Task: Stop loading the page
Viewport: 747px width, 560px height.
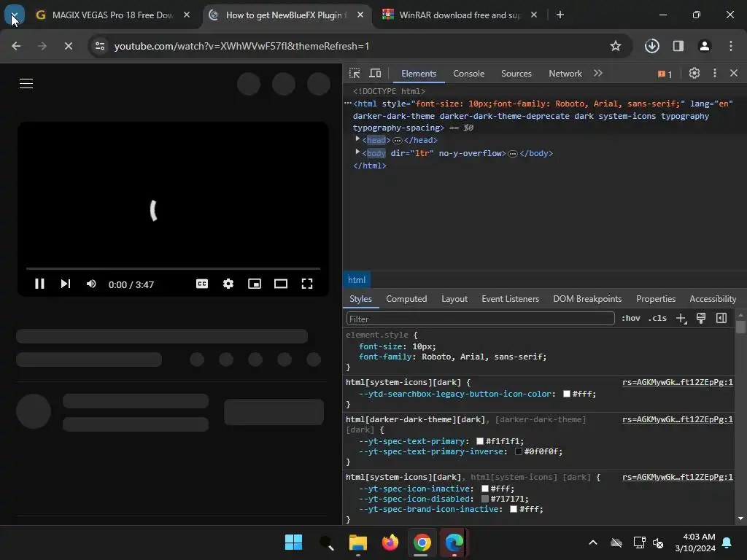Action: pyautogui.click(x=68, y=46)
